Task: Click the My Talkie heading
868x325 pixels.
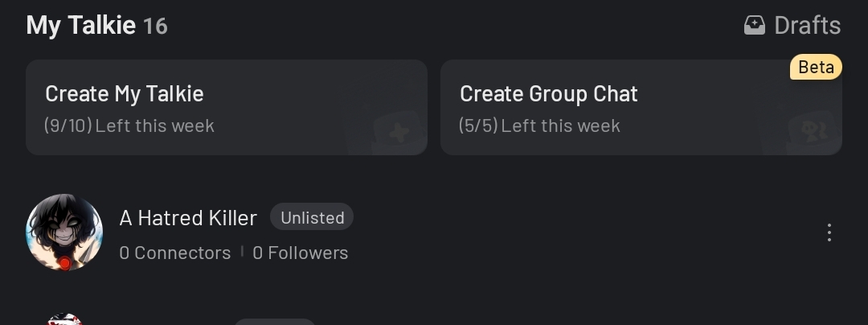Action: [x=81, y=26]
